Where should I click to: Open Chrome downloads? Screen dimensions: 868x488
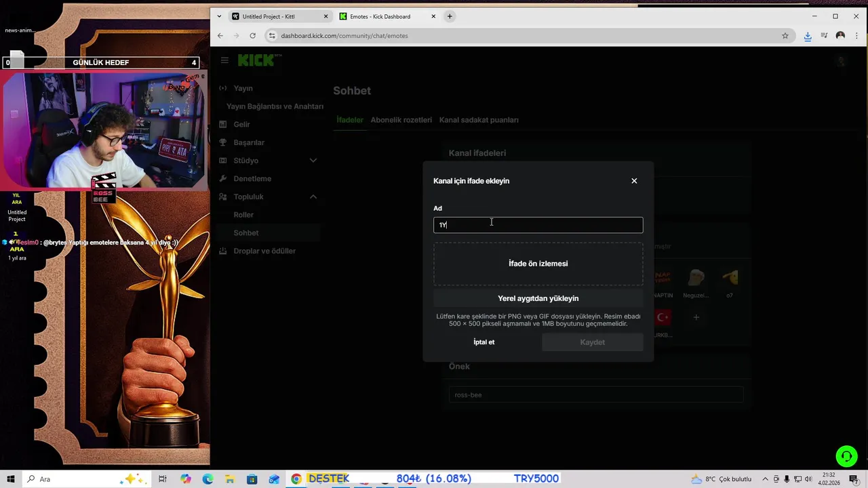click(x=808, y=36)
